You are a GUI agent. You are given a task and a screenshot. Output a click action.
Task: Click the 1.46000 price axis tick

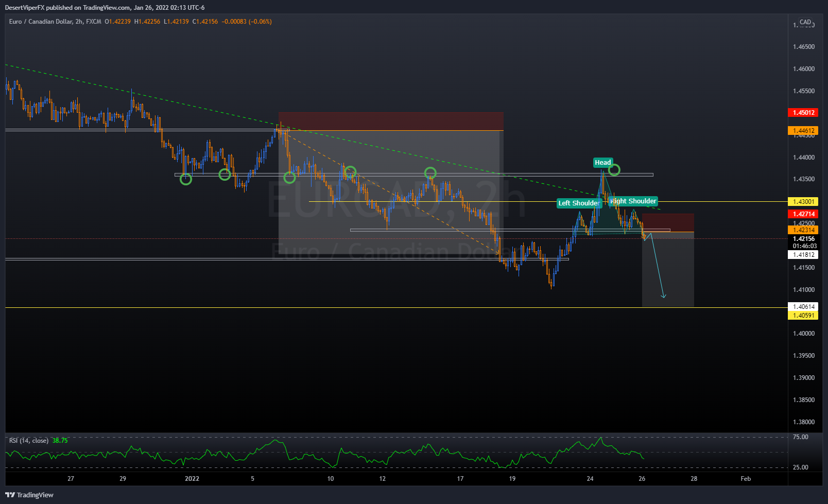coord(804,69)
